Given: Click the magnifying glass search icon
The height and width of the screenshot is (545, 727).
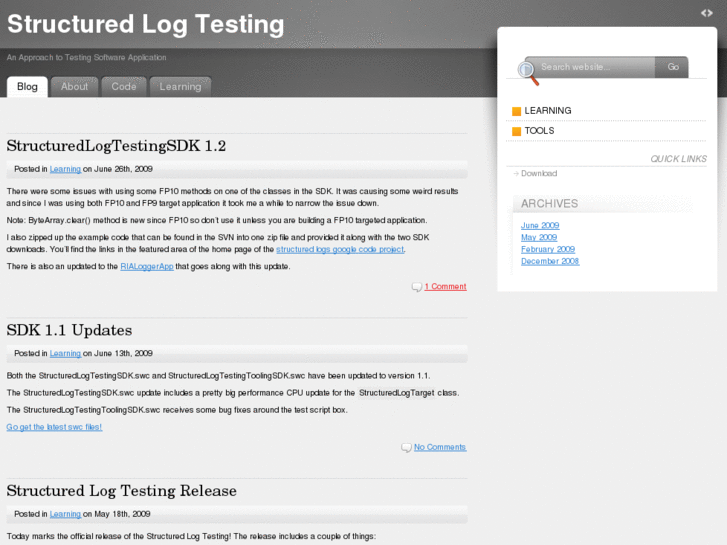Looking at the screenshot, I should [528, 73].
